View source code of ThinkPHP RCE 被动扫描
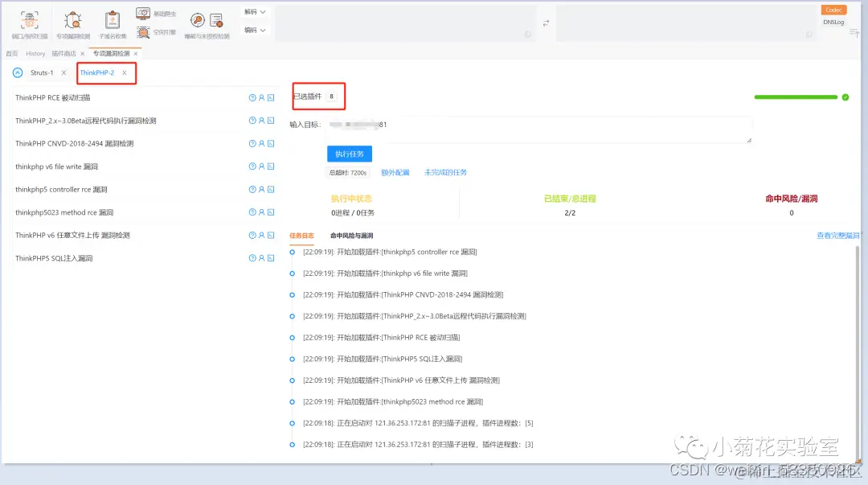868x485 pixels. point(272,97)
